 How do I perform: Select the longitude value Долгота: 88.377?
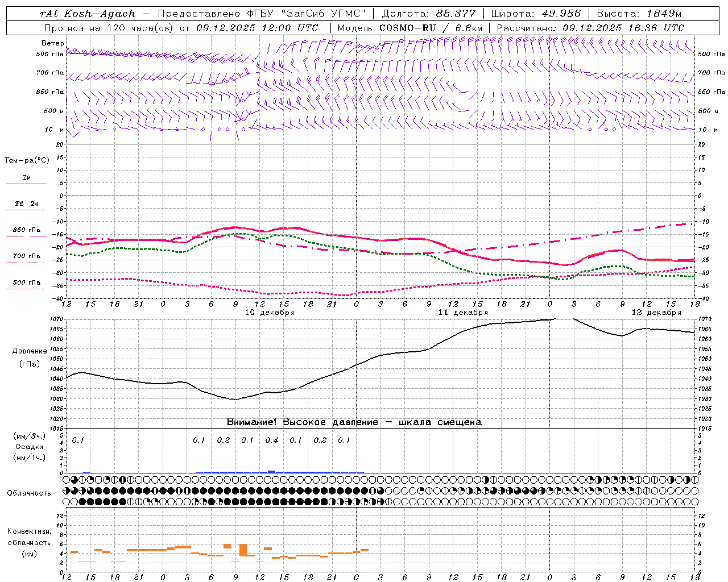[428, 14]
